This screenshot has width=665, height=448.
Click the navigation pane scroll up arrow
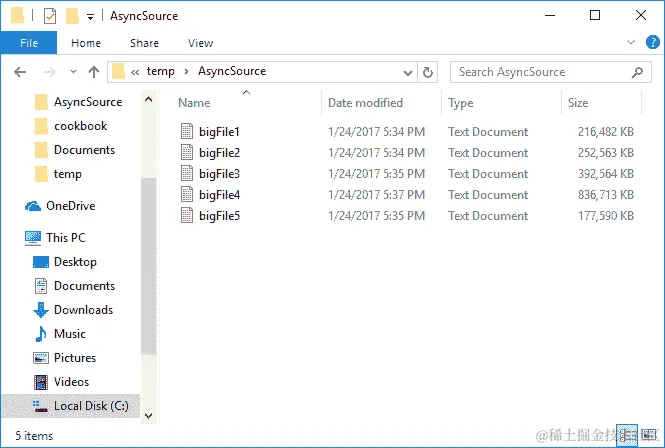click(148, 100)
